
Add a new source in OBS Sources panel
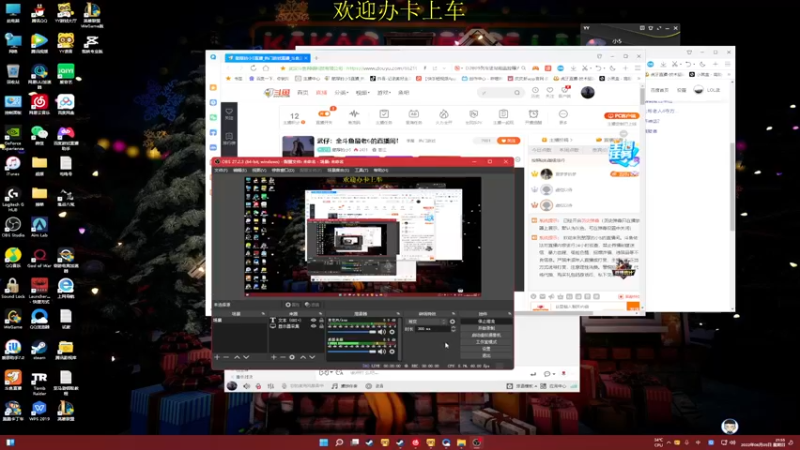(x=273, y=357)
